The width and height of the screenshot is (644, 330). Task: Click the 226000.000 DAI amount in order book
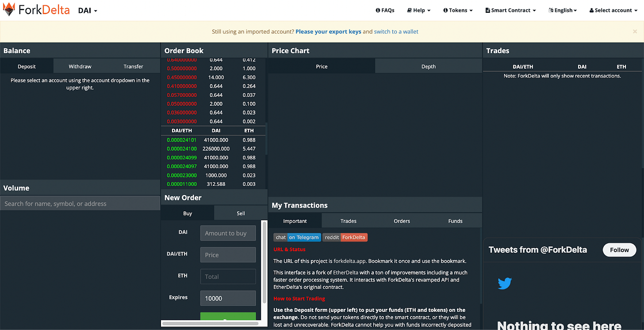(x=216, y=149)
